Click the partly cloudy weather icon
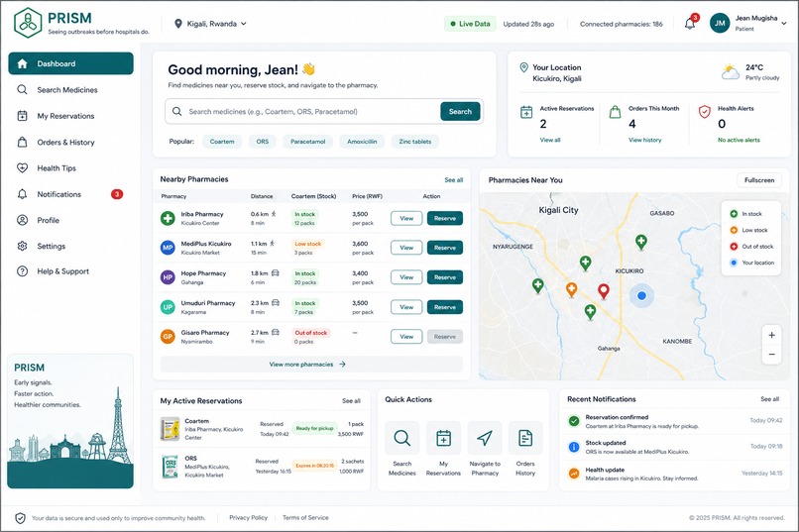This screenshot has height=532, width=799. click(730, 71)
